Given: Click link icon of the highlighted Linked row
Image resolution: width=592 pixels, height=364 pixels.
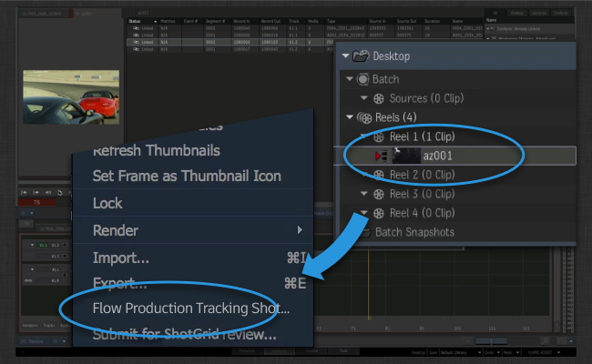Looking at the screenshot, I should [x=136, y=42].
